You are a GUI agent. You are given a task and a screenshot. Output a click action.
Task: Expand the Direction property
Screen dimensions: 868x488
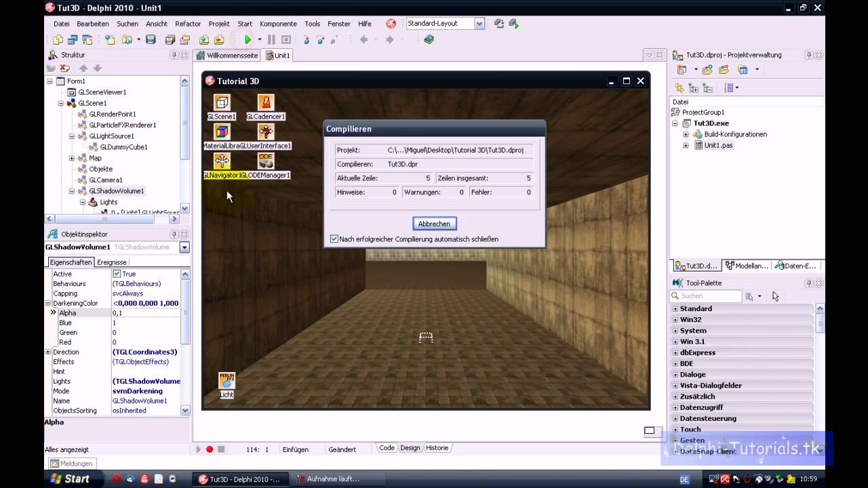[48, 352]
